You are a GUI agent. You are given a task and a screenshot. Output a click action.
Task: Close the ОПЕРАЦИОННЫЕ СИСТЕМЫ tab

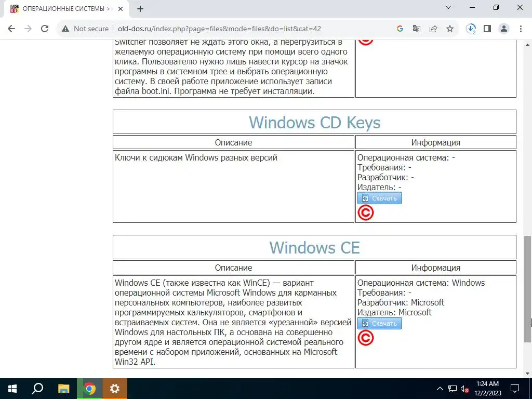tap(121, 9)
